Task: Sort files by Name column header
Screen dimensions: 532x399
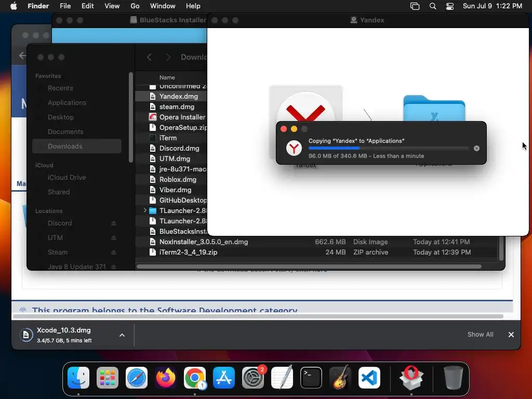Action: pyautogui.click(x=167, y=78)
